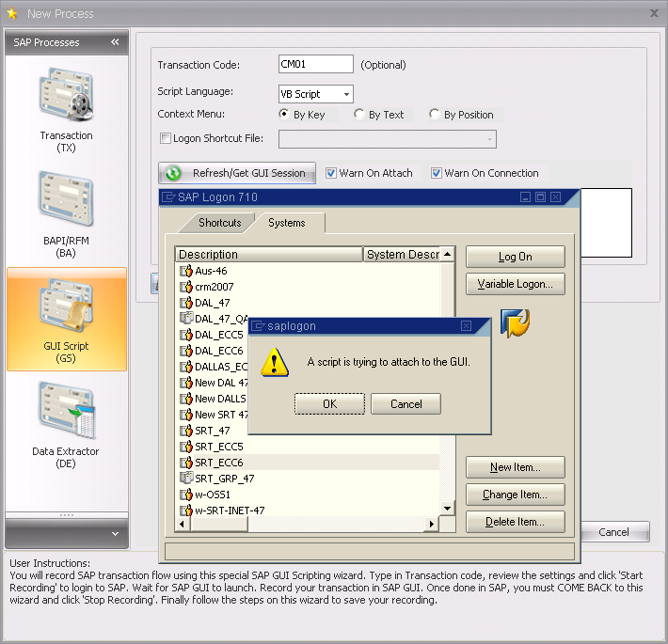The height and width of the screenshot is (644, 668).
Task: Switch to the Shortcuts tab
Action: tap(219, 223)
